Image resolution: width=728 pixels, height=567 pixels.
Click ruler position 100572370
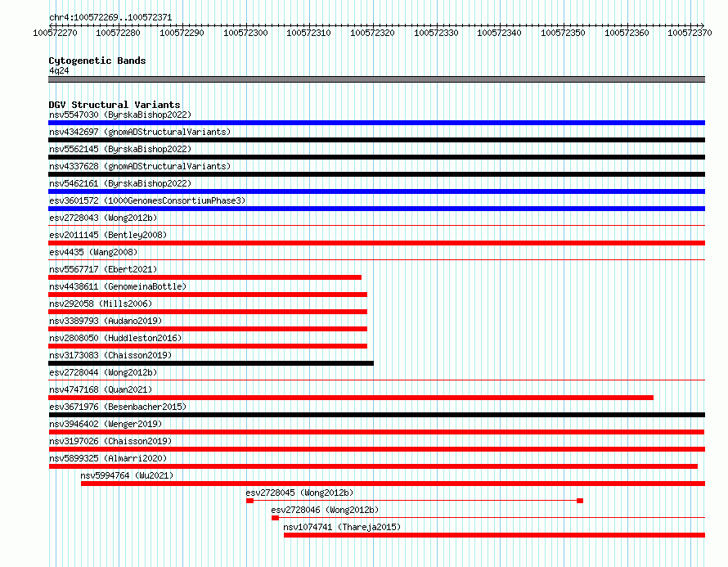point(690,33)
